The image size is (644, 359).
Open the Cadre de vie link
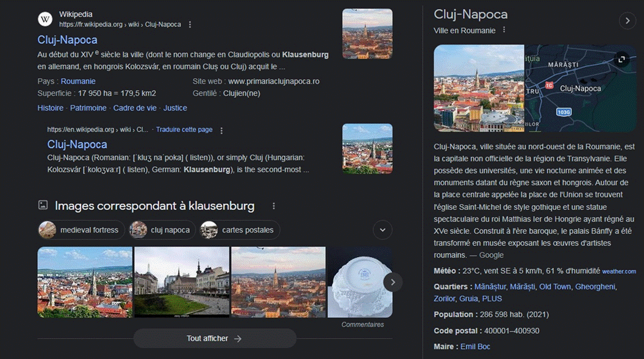point(135,108)
